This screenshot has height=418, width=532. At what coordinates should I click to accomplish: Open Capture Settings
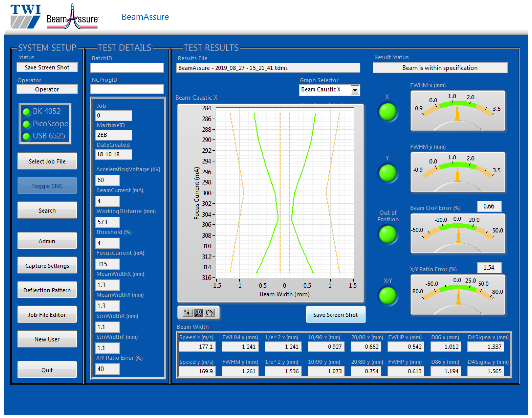47,265
